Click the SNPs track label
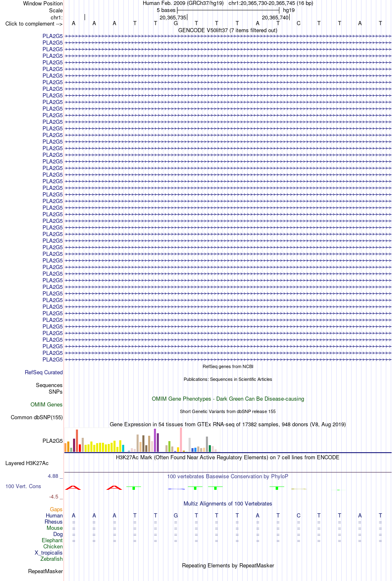392x581 pixels. tap(56, 392)
